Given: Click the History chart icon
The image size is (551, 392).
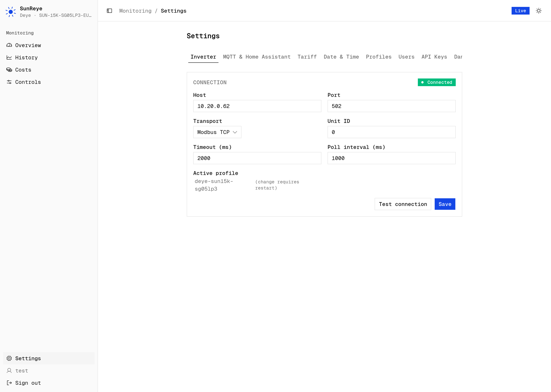Looking at the screenshot, I should pos(9,57).
